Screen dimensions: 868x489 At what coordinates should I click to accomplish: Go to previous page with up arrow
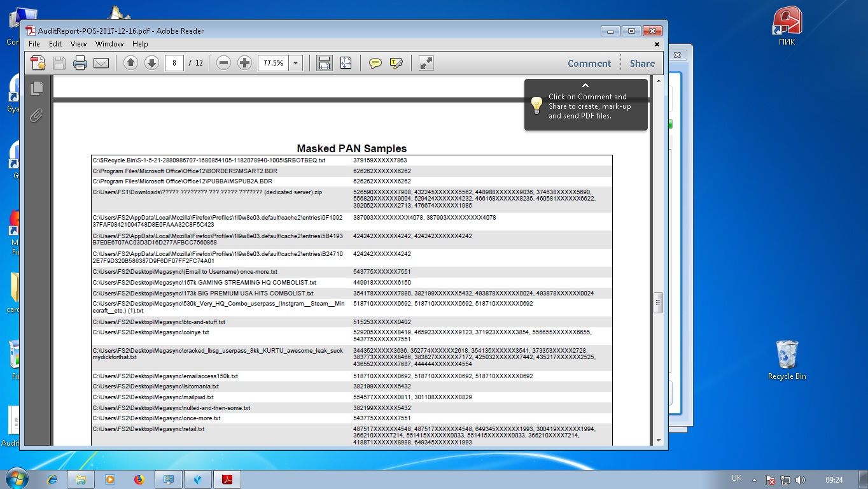(x=130, y=63)
